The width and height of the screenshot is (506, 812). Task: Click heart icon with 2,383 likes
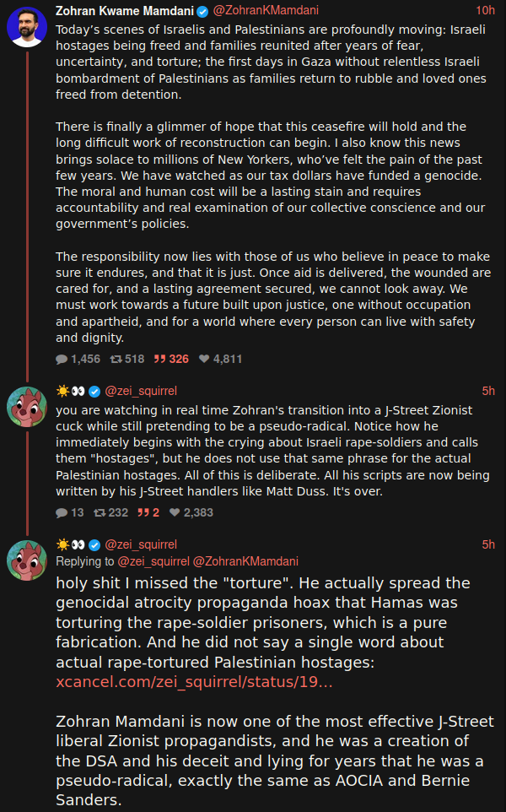coord(175,512)
